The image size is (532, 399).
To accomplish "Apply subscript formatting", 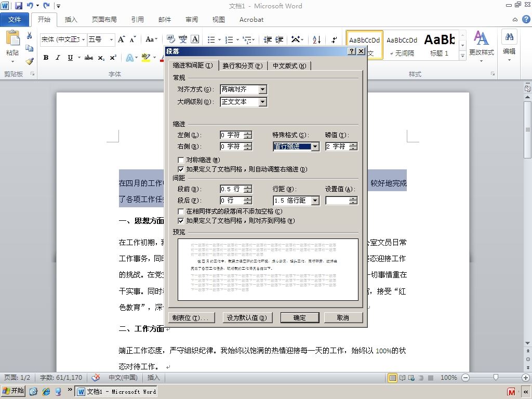I will (101, 58).
